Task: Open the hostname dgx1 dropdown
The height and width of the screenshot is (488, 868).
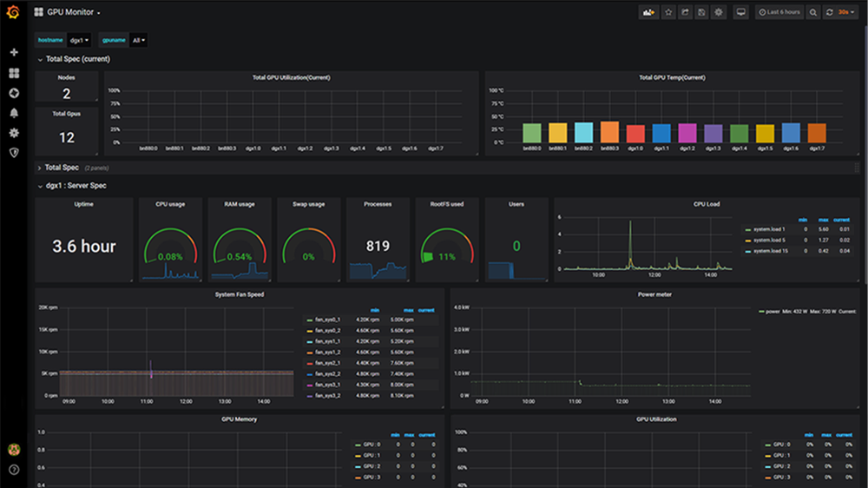Action: (80, 40)
